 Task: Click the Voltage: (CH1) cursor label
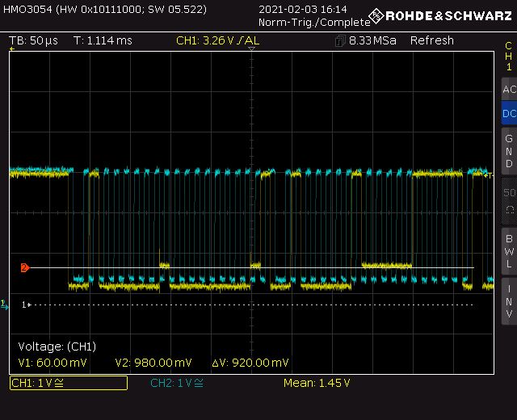tap(57, 346)
